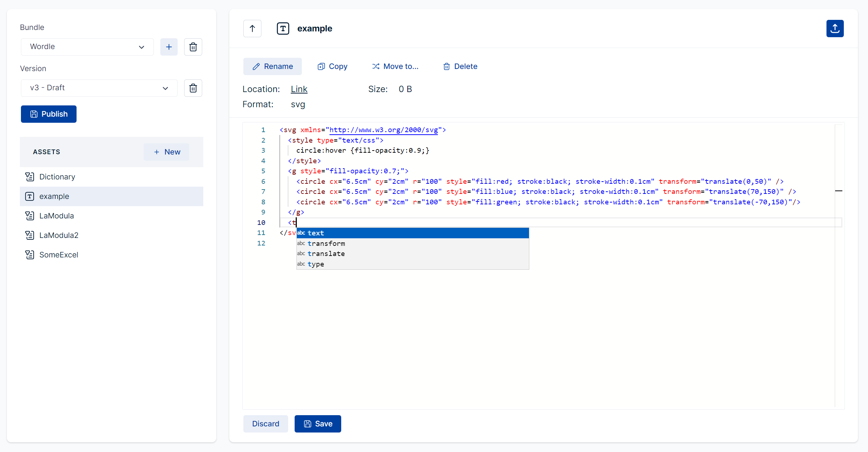Delete the v3 Draft version with trash icon
Image resolution: width=868 pixels, height=452 pixels.
click(x=193, y=88)
